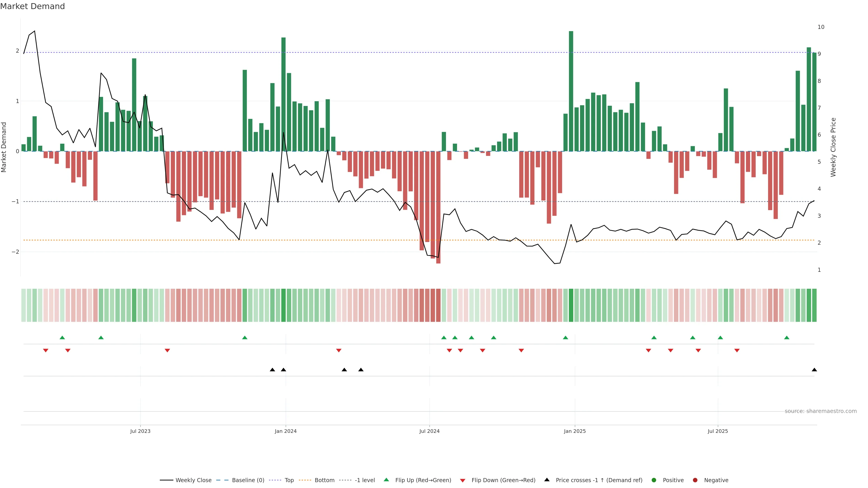Click the Weekly Close Price axis title

pyautogui.click(x=833, y=147)
